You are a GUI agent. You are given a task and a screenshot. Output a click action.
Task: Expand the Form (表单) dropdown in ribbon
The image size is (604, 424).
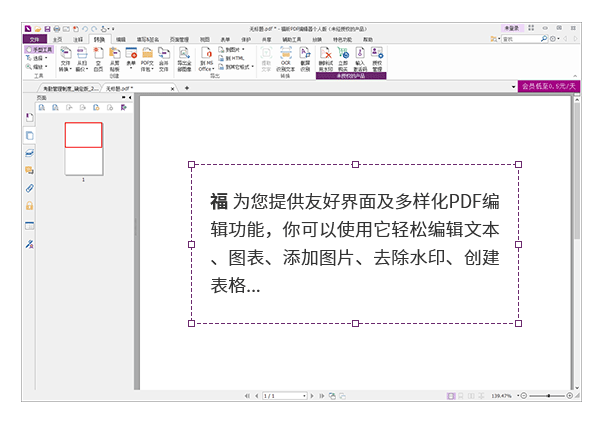(131, 58)
